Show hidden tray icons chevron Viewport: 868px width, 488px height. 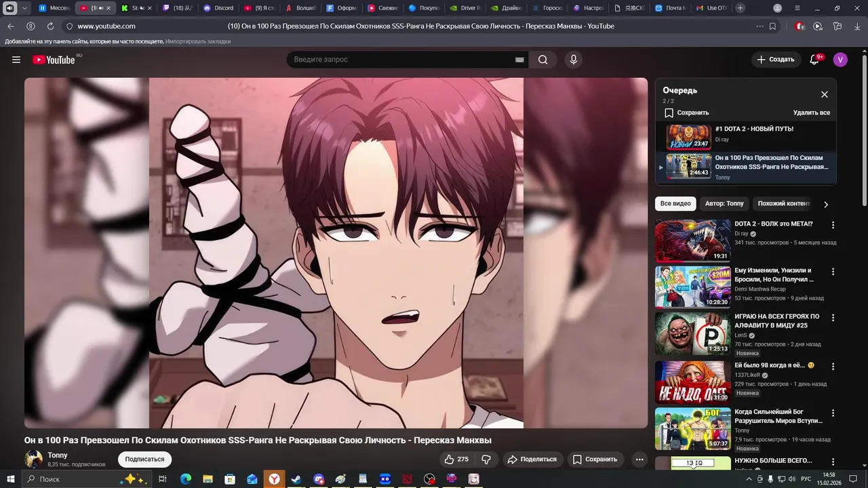click(749, 479)
